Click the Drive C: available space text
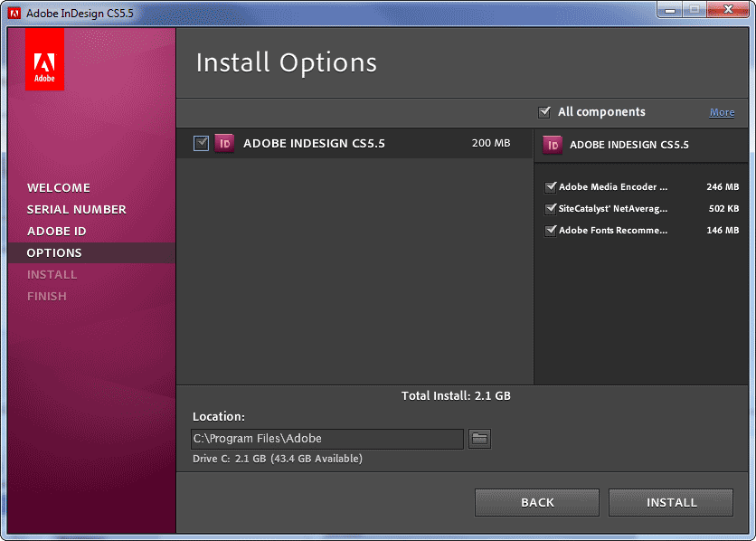Viewport: 756px width, 541px height. tap(278, 459)
